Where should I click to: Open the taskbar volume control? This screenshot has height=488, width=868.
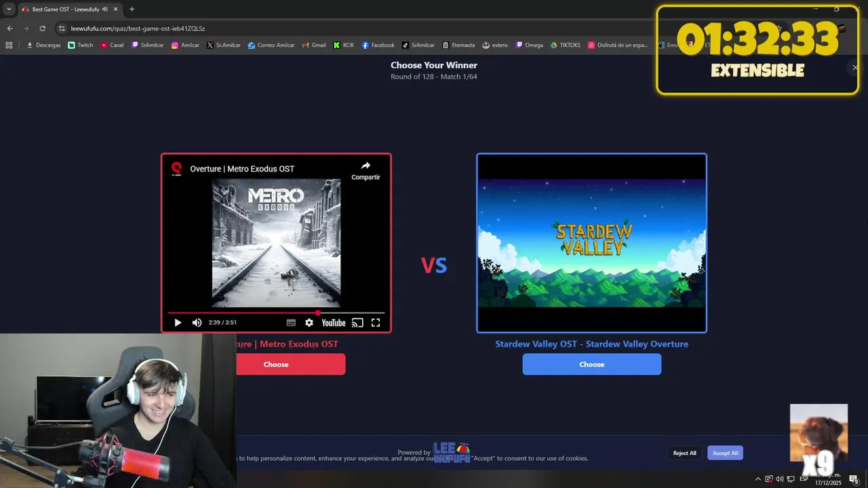pyautogui.click(x=779, y=479)
